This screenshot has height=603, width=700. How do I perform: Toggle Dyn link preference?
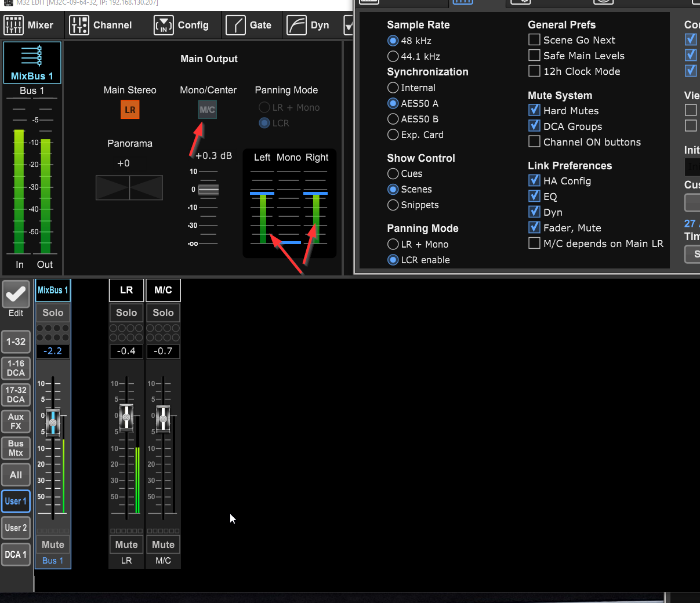click(x=534, y=212)
